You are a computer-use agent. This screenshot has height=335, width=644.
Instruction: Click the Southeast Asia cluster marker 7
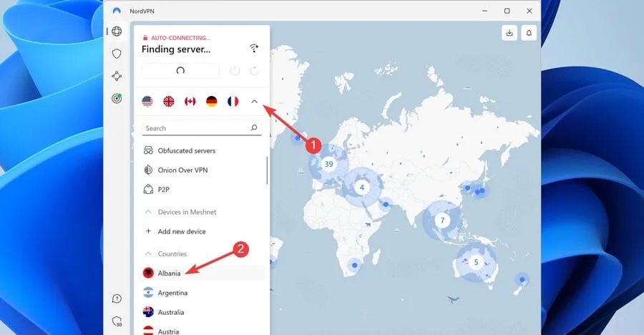[442, 220]
